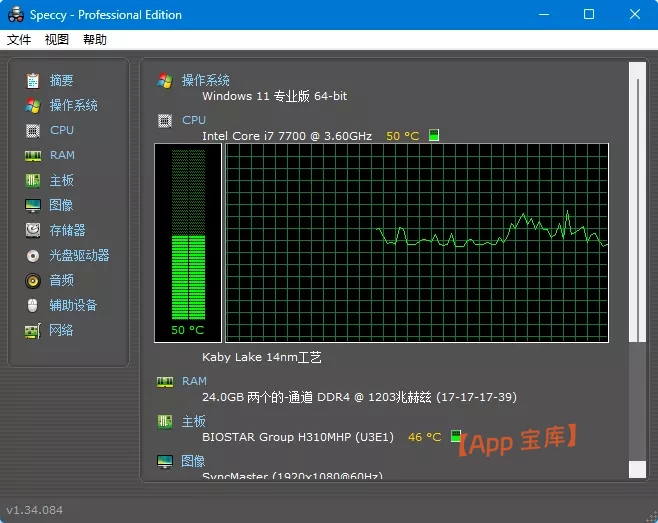Screen dimensions: 658x523
Task: Click the 主板 heading in summary pane
Action: 193,421
